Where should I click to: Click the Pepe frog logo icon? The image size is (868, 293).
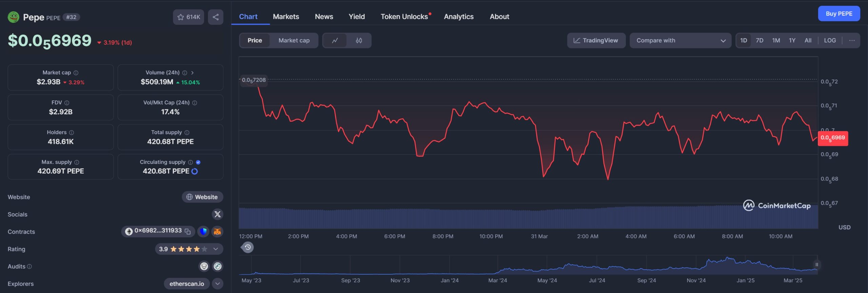(14, 17)
